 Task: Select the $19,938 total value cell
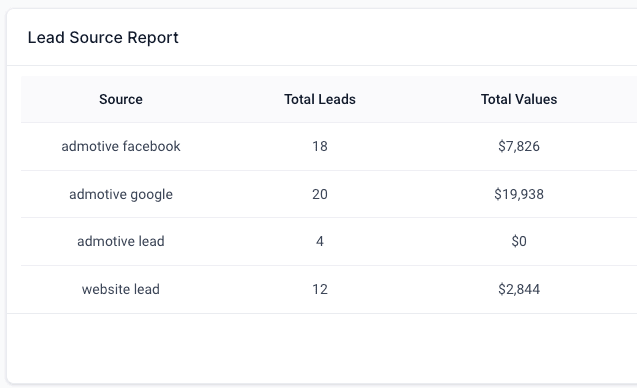[519, 194]
